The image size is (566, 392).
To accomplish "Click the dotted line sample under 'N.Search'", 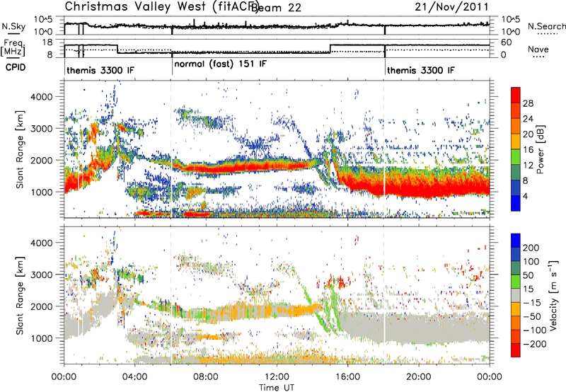I will pos(547,34).
